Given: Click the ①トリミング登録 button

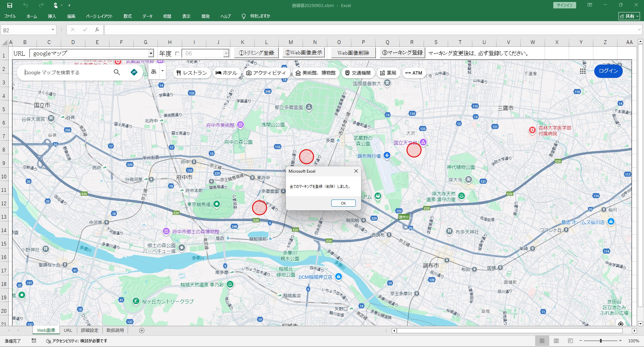Looking at the screenshot, I should (256, 53).
